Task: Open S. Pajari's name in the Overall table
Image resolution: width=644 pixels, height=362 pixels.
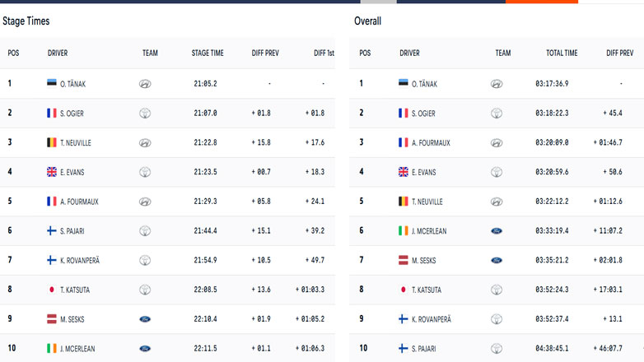Action: pos(423,349)
